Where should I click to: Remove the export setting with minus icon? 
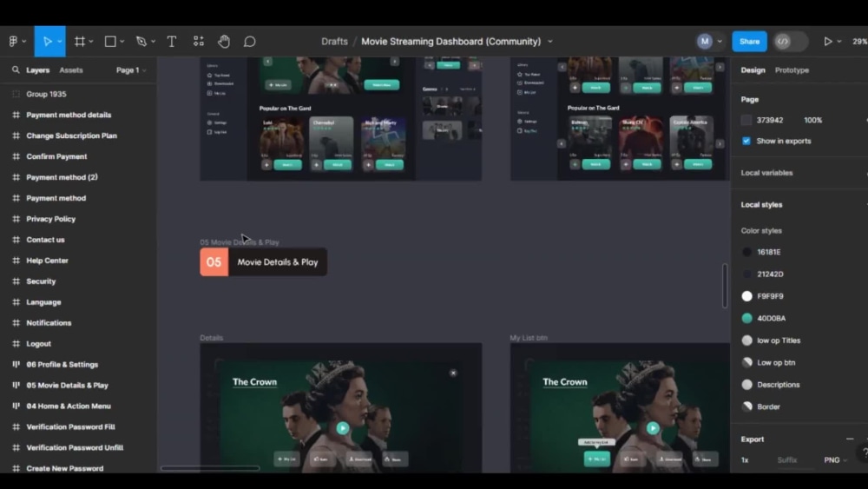pos(850,439)
